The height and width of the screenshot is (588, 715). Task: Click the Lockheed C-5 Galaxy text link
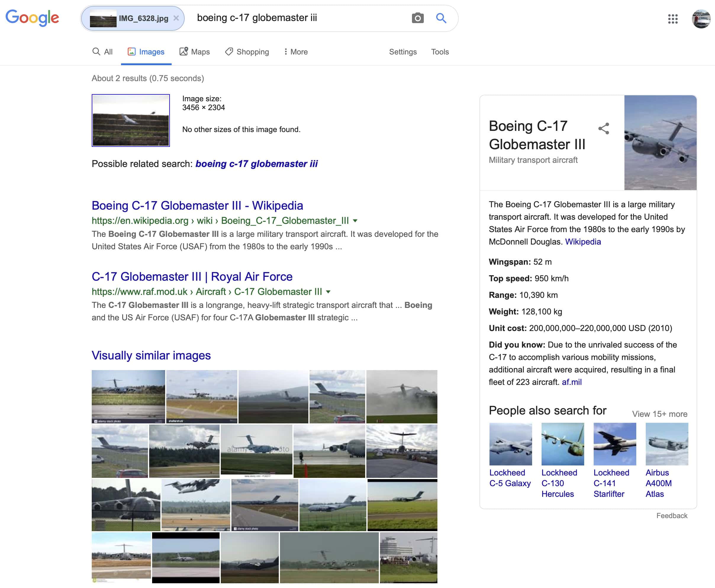(510, 478)
